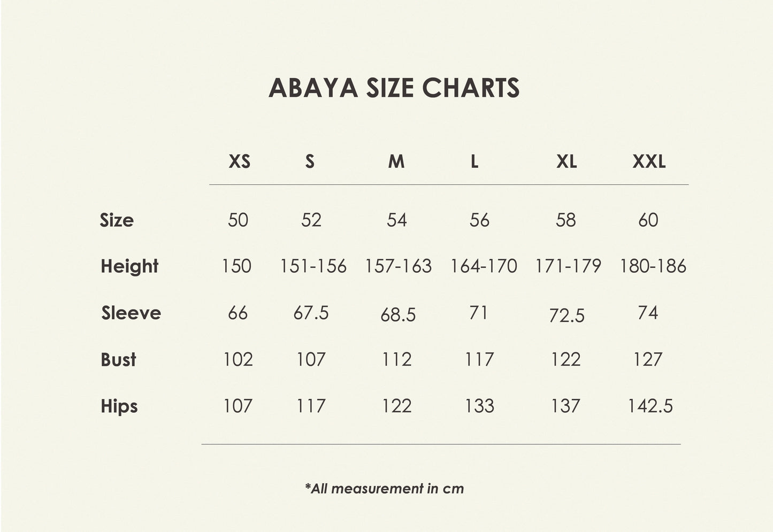Screen dimensions: 773x532
Task: Click the Bust row label
Action: [118, 360]
